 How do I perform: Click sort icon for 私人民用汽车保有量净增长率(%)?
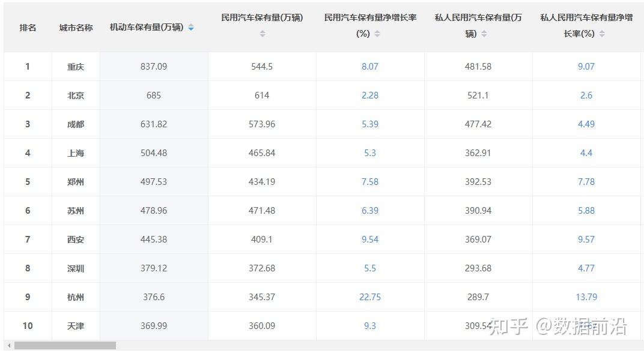pyautogui.click(x=602, y=34)
